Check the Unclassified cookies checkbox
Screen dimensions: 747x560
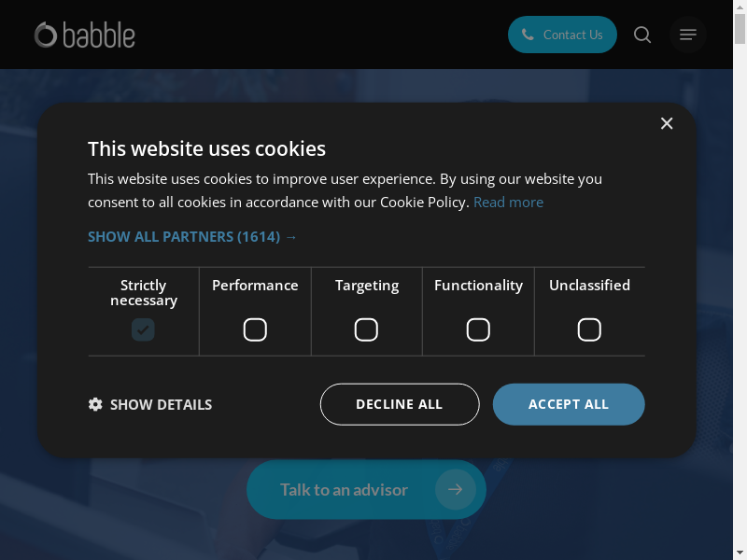pos(589,329)
